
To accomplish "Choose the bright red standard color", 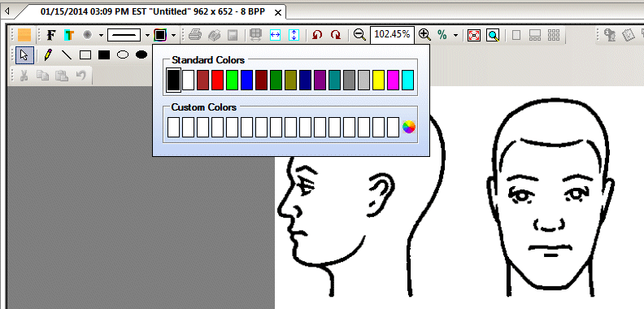I will click(218, 80).
